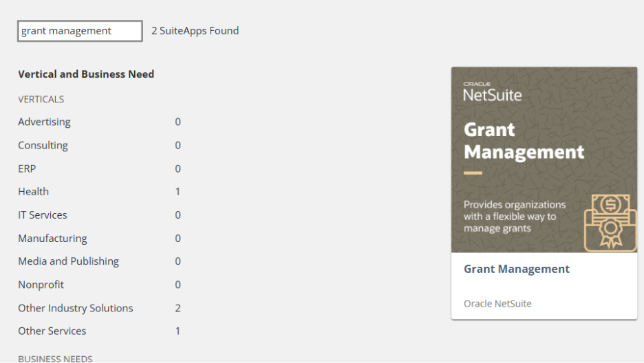Choose Other Services filter
This screenshot has height=363, width=644.
coord(52,331)
